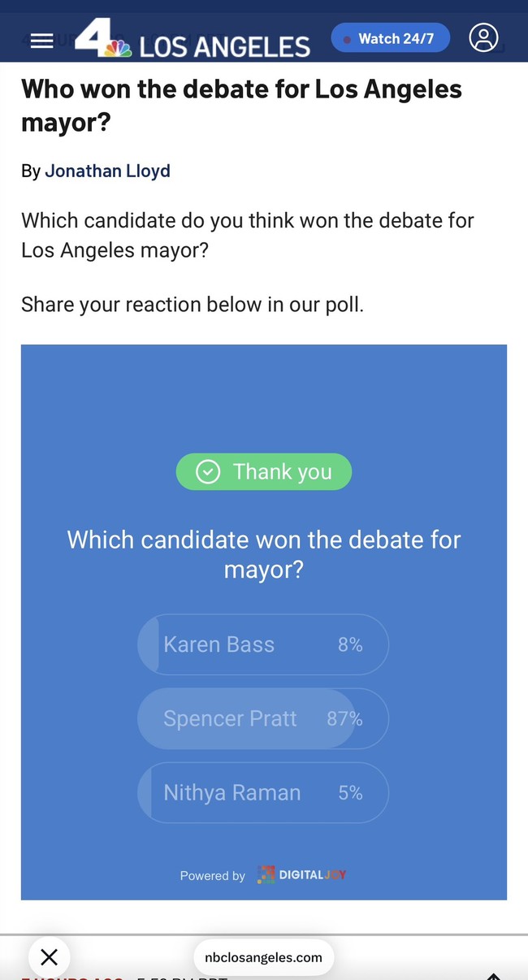Click the live dot in Watch 24/7

pyautogui.click(x=347, y=39)
